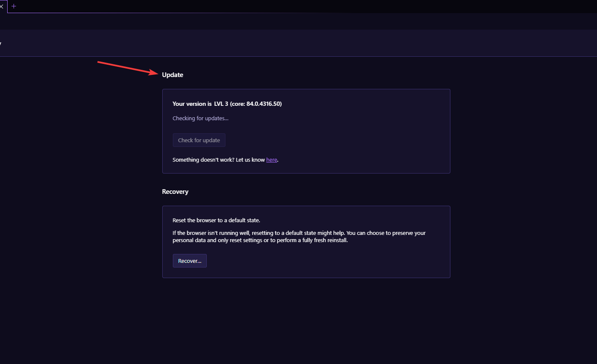Open a new tab with plus icon
The width and height of the screenshot is (597, 364).
pyautogui.click(x=14, y=6)
